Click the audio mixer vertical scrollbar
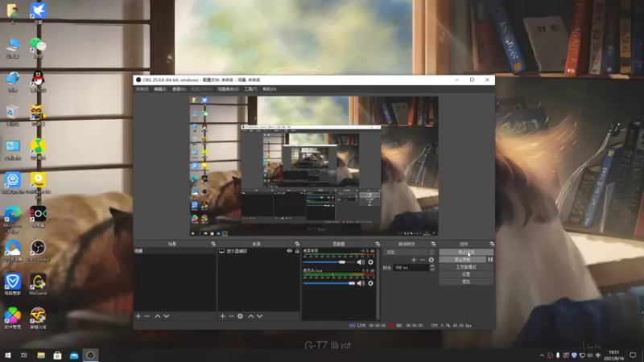644x362 pixels. (378, 283)
